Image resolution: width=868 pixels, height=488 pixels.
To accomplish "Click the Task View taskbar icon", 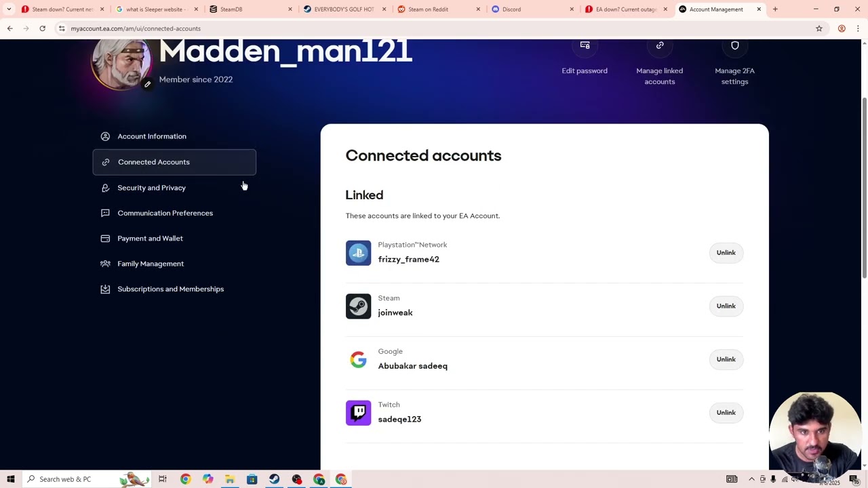I will click(x=163, y=479).
